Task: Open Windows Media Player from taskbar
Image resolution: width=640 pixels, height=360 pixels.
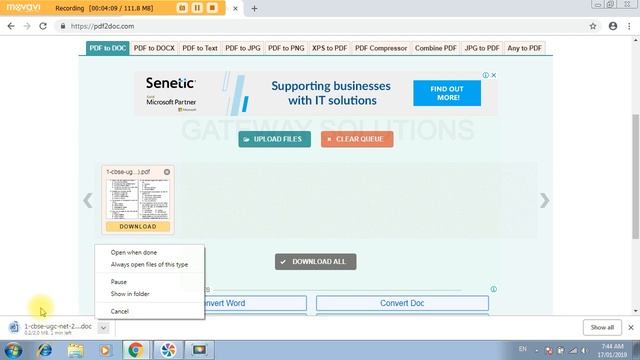Action: [x=105, y=350]
